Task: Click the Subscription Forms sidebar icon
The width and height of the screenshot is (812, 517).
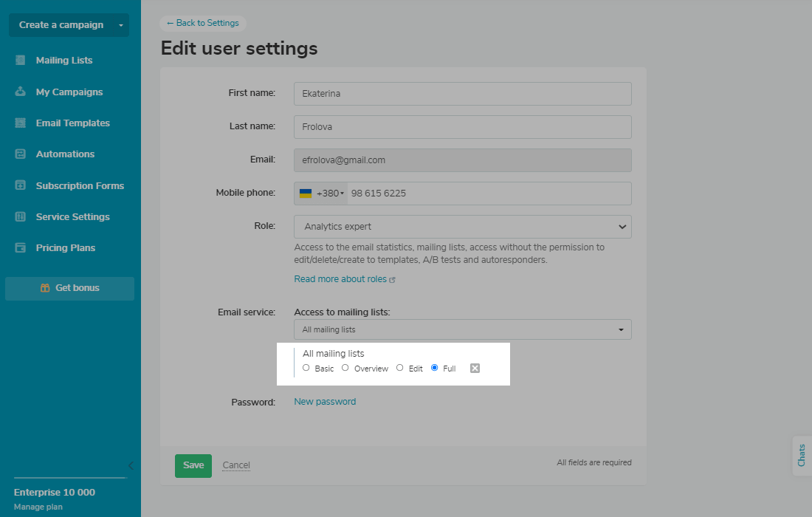Action: [20, 185]
